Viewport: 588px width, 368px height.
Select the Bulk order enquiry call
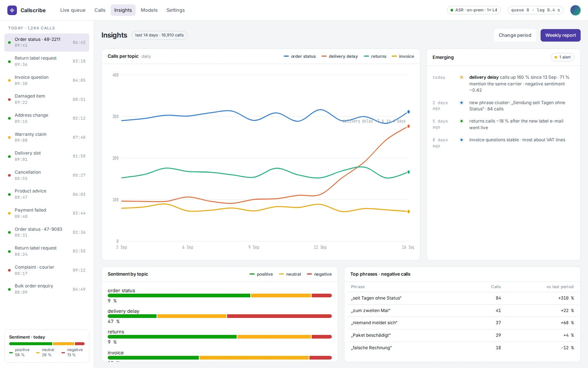(47, 289)
